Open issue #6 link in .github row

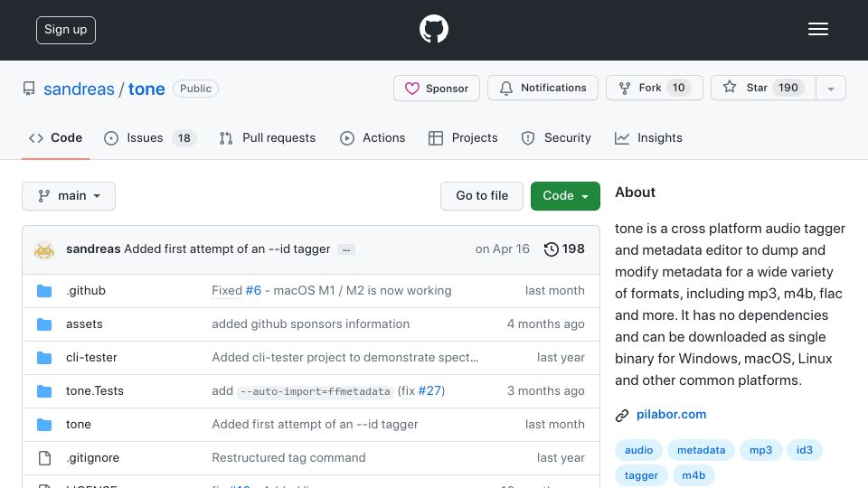pyautogui.click(x=253, y=290)
